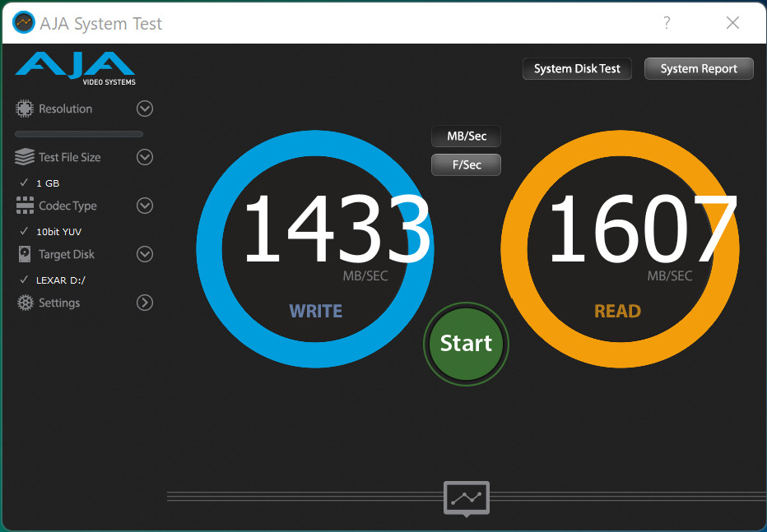Image resolution: width=767 pixels, height=532 pixels.
Task: Open the Target Disk dropdown arrow
Action: pyautogui.click(x=145, y=254)
